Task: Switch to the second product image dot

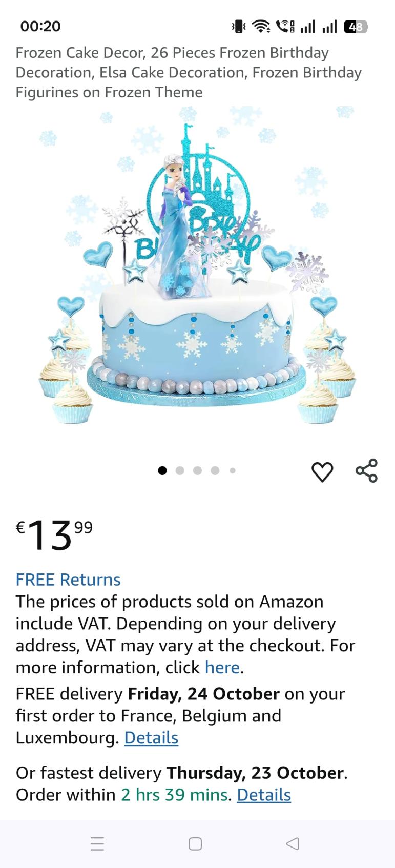Action: 180,470
